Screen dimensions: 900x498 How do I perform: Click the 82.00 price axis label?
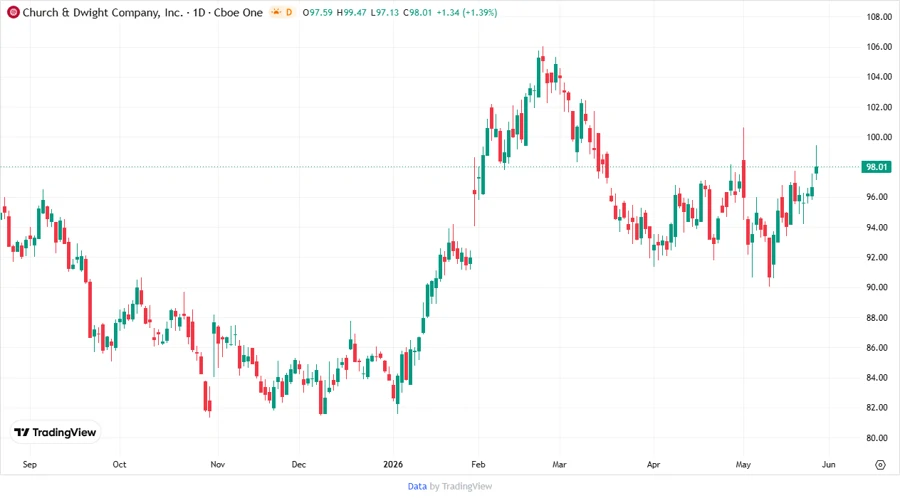[879, 407]
